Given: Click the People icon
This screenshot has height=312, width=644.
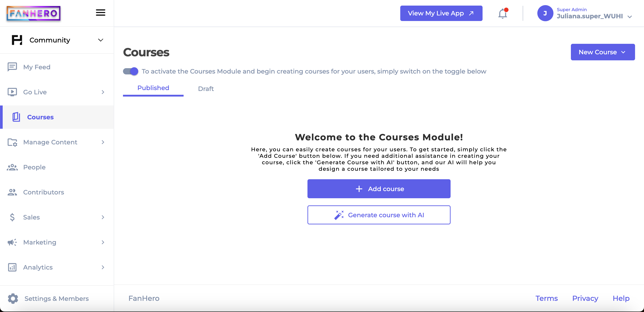Looking at the screenshot, I should (x=12, y=167).
